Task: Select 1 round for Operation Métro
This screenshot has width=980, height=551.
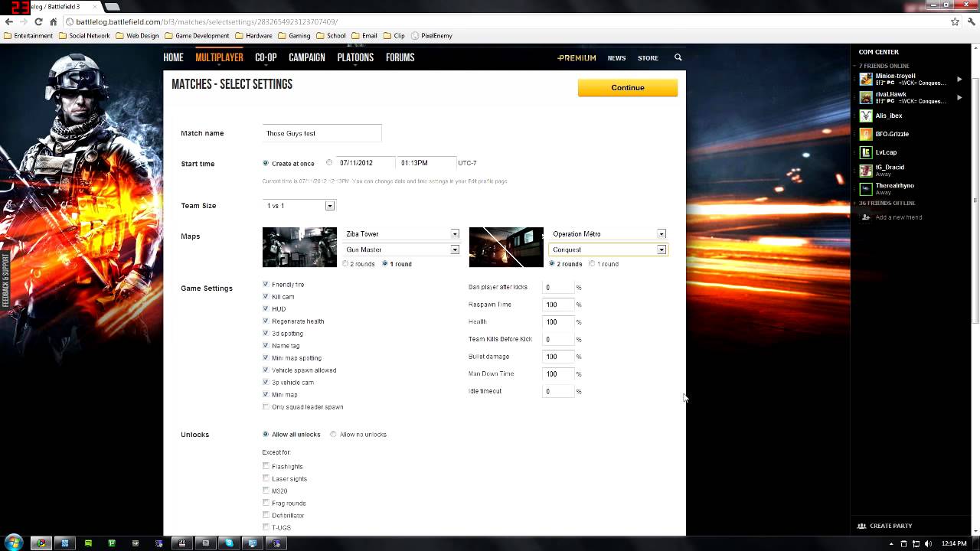Action: (592, 263)
